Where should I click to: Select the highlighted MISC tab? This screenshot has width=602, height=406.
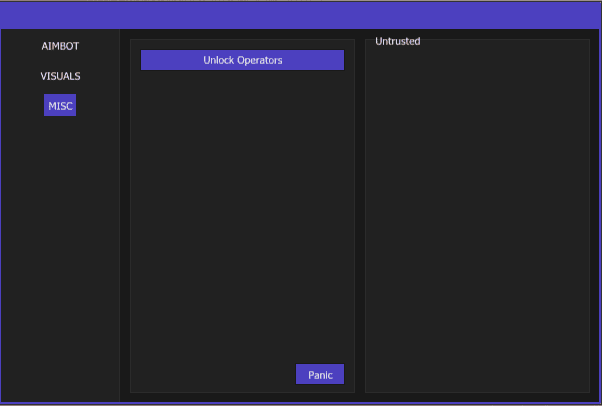pyautogui.click(x=60, y=106)
